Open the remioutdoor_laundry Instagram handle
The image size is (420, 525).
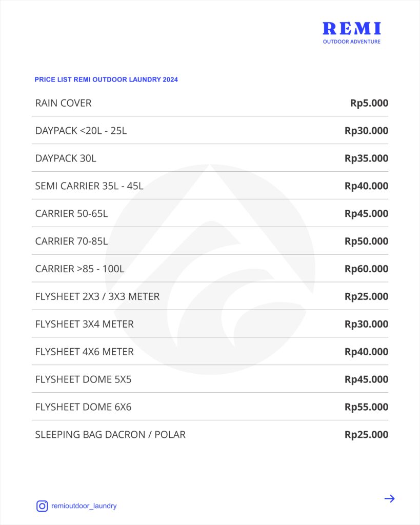84,506
